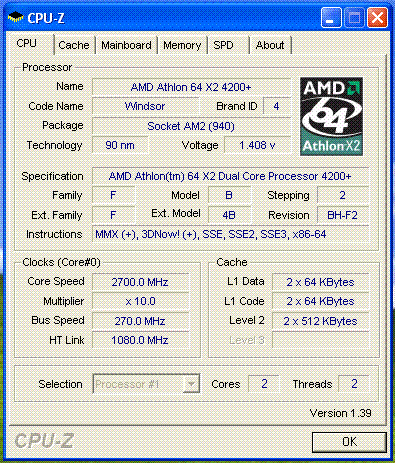The height and width of the screenshot is (464, 396).
Task: Click the Level 2 cache value
Action: [320, 321]
